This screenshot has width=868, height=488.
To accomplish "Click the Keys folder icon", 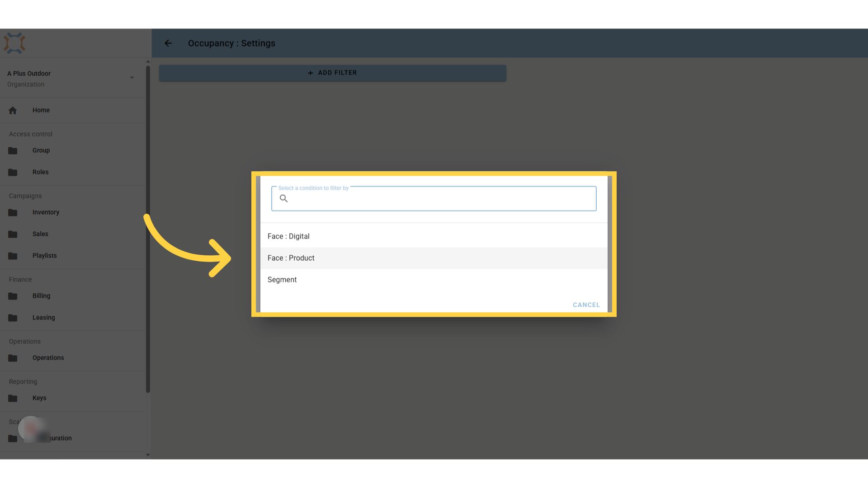I will (13, 398).
